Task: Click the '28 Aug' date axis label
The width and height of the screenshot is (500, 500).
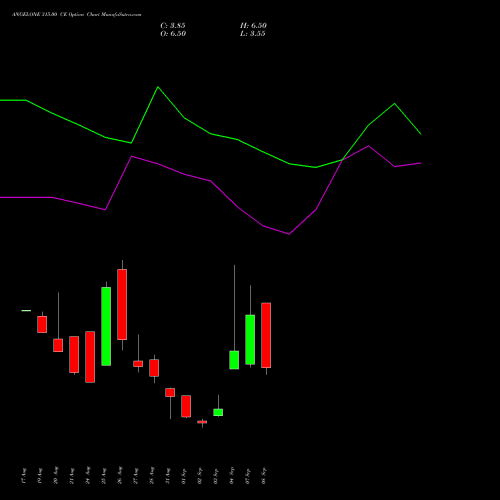Action: tap(152, 475)
